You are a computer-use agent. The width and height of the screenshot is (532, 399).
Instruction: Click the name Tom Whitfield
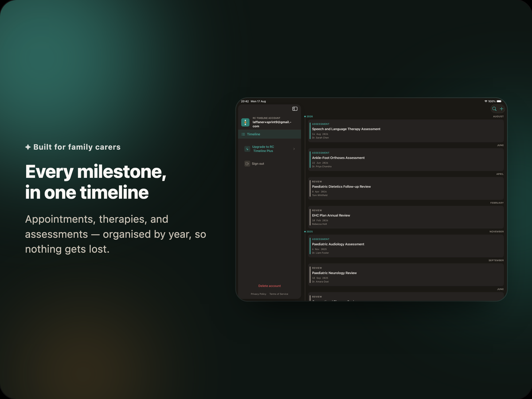click(320, 196)
